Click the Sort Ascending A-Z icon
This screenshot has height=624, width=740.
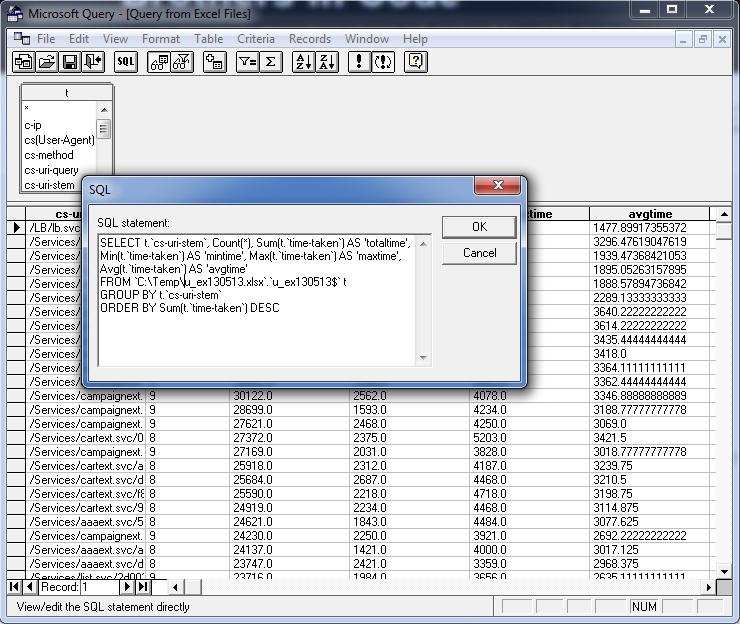(303, 62)
